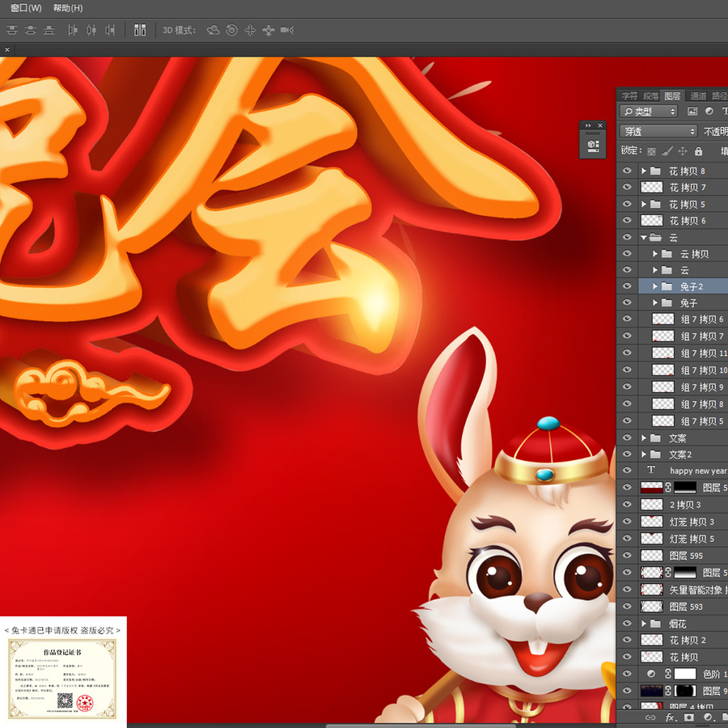This screenshot has width=728, height=728.
Task: Select the 3D rotate object icon
Action: click(213, 30)
